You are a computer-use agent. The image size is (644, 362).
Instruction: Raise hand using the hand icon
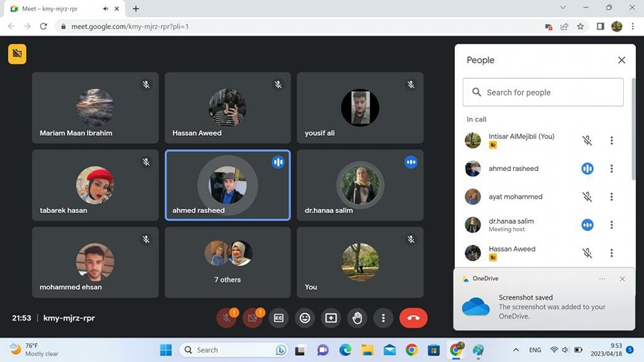pos(357,318)
